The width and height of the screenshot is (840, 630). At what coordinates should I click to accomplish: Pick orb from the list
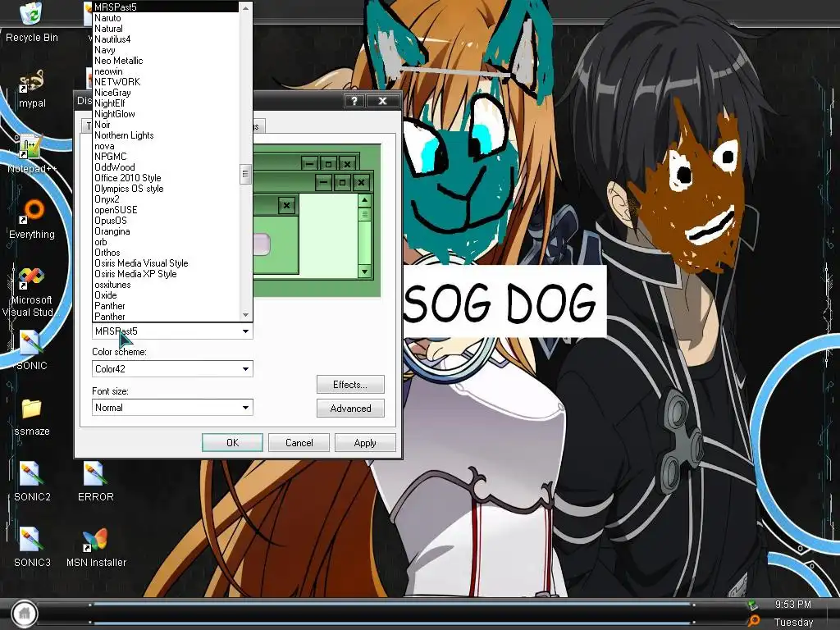point(166,242)
